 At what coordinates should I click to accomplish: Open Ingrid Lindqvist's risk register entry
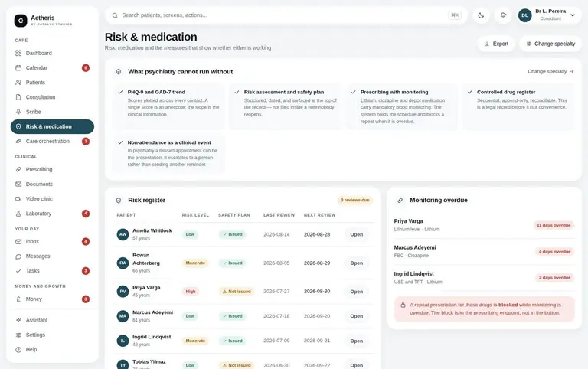356,341
